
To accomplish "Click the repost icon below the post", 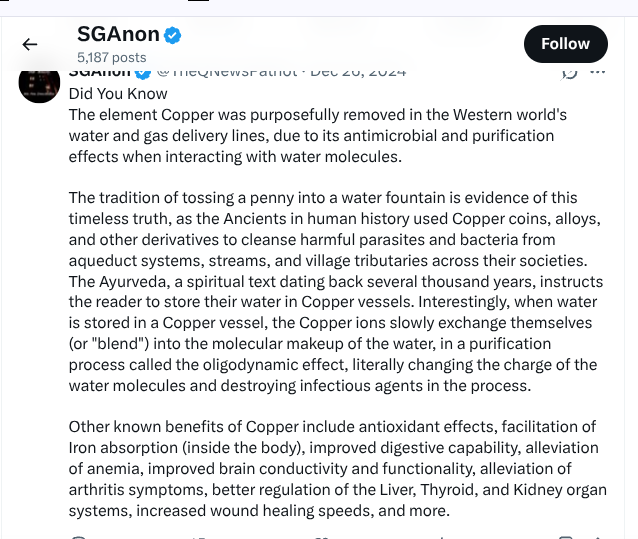I will click(197, 536).
